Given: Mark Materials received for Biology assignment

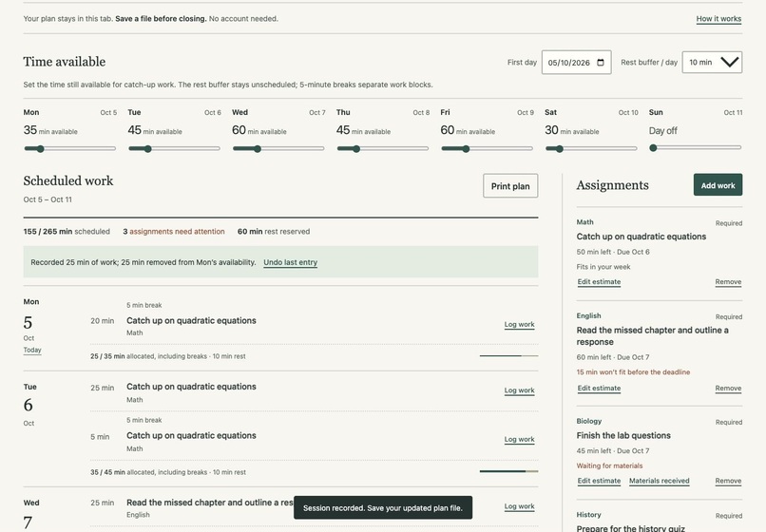Looking at the screenshot, I should click(659, 481).
